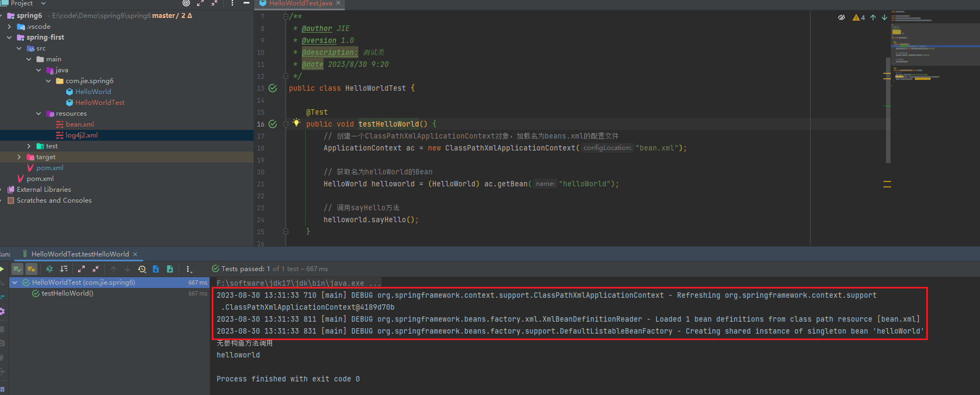The image size is (980, 395).
Task: Expand all test results in Run panel
Action: (81, 269)
